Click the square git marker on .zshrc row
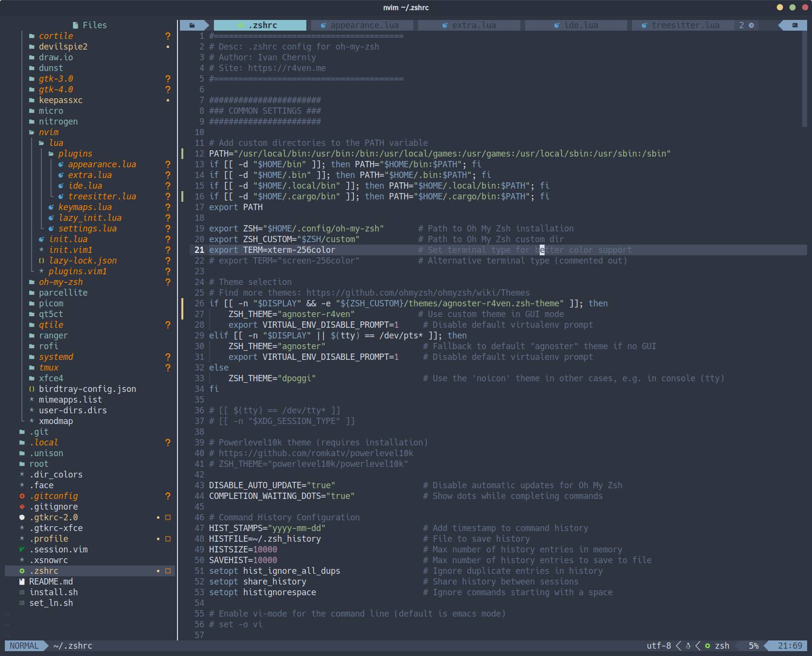The image size is (812, 656). pos(168,571)
